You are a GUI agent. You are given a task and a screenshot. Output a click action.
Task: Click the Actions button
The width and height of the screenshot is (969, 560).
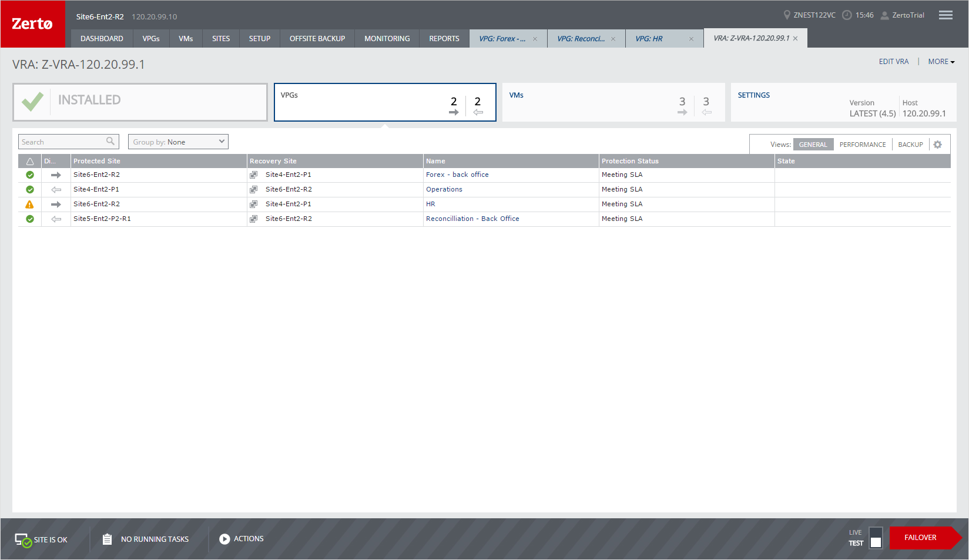(x=242, y=539)
